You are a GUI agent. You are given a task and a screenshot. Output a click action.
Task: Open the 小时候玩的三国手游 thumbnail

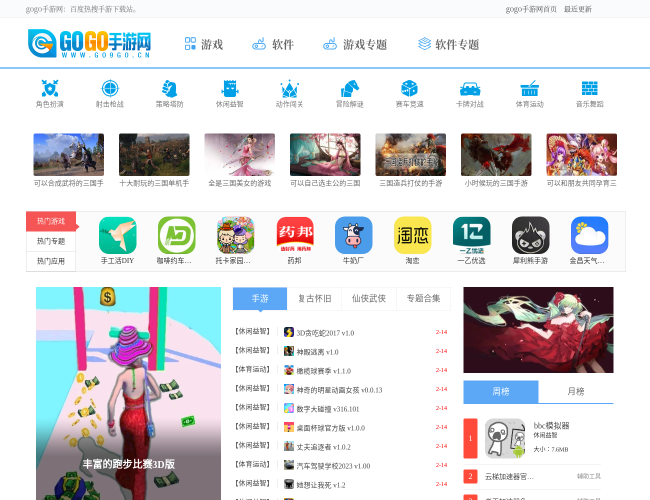click(x=496, y=155)
